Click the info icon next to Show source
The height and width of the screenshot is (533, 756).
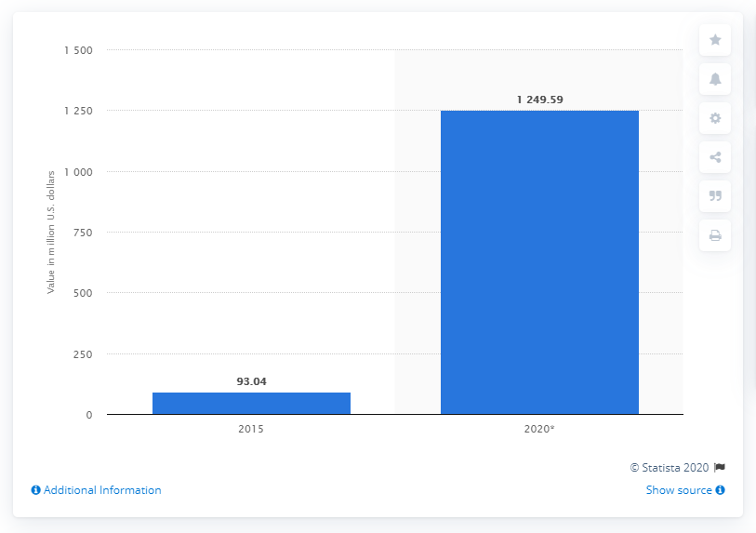[720, 490]
